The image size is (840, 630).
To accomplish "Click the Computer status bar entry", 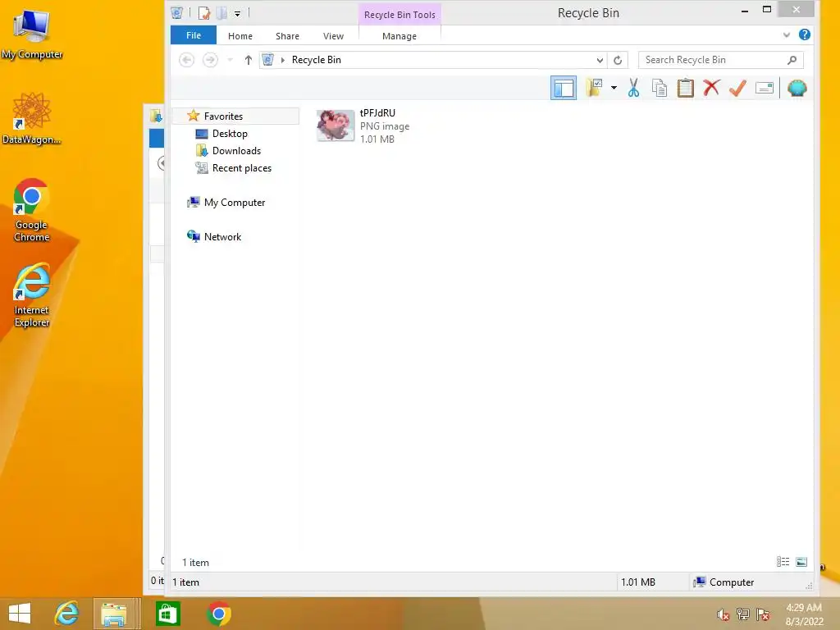I will [x=724, y=582].
